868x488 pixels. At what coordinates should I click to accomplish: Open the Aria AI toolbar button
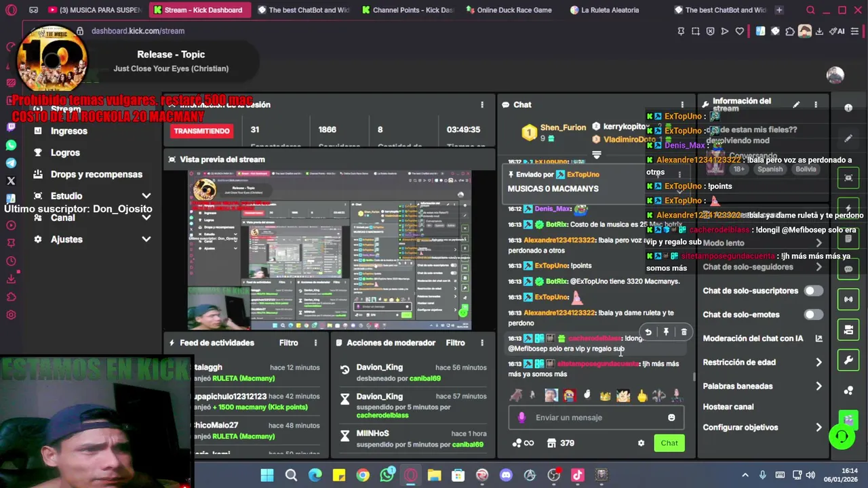838,31
